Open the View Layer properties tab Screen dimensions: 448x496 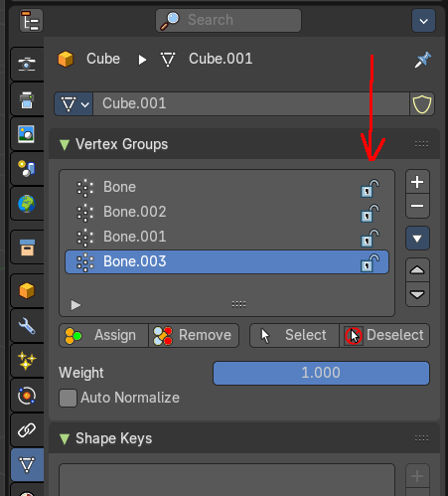27,134
